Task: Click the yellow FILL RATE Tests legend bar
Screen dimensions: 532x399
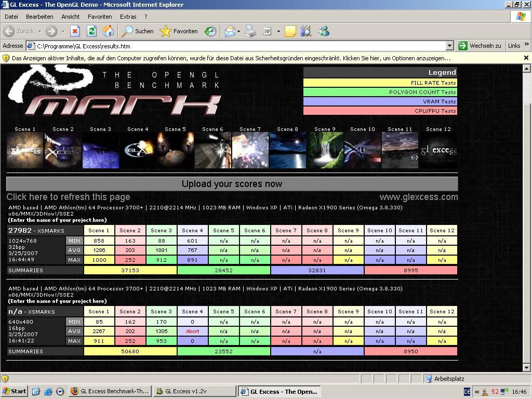Action: pos(380,83)
